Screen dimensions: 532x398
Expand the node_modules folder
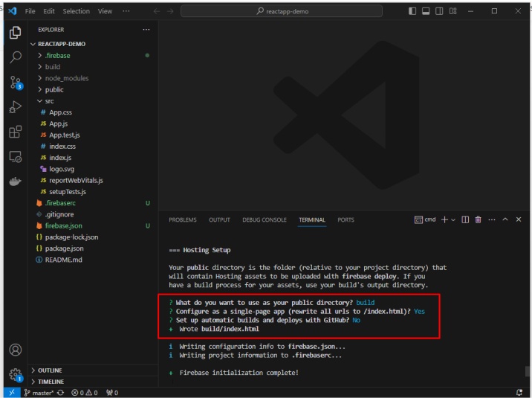click(66, 78)
